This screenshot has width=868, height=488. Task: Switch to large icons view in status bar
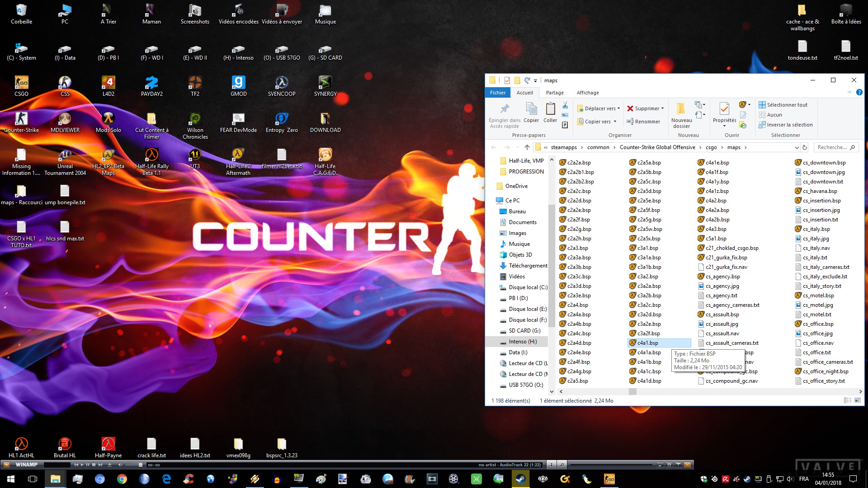click(858, 400)
